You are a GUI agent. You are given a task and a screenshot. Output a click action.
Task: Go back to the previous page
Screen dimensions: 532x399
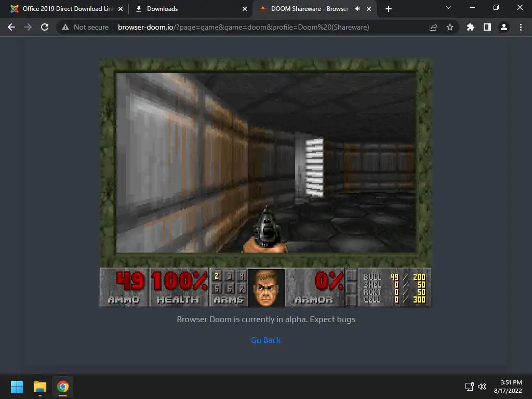point(11,27)
